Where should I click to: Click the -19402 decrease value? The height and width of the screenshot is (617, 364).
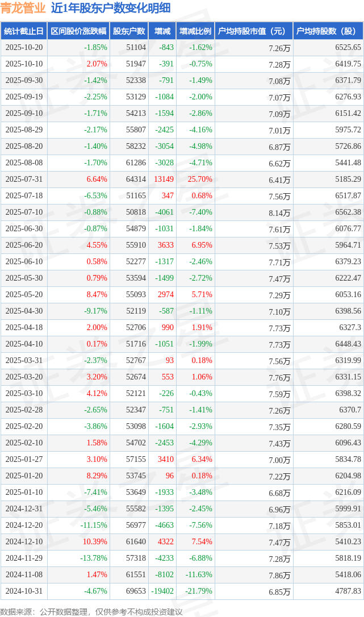point(162,591)
